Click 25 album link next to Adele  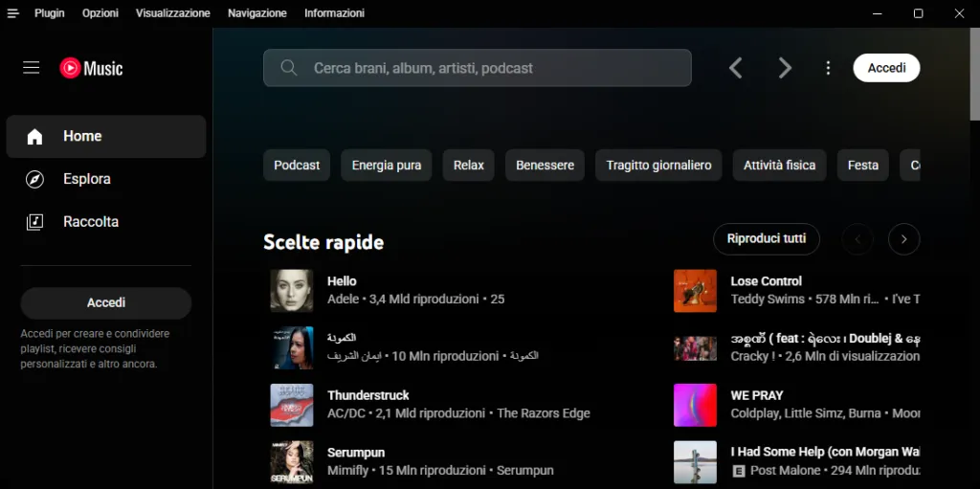[x=498, y=299]
